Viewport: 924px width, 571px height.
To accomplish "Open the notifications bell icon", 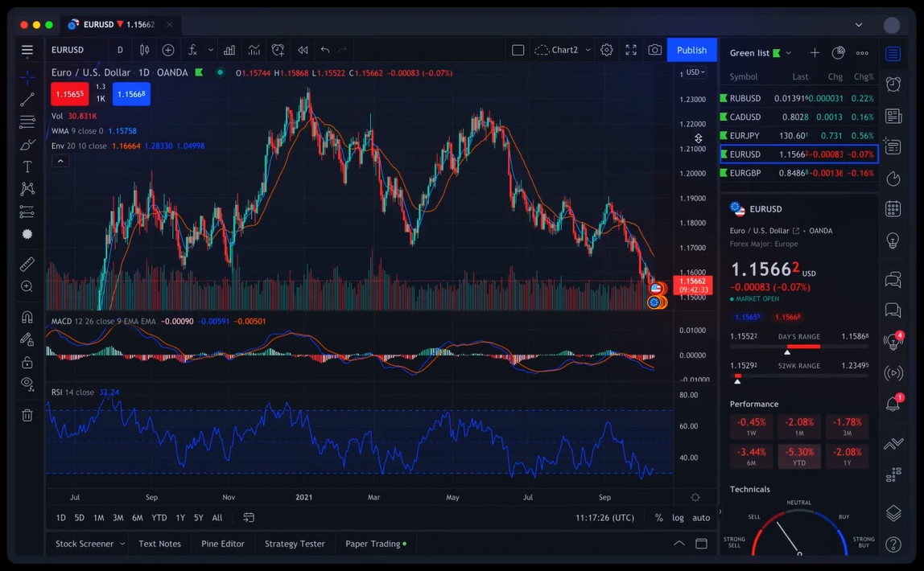I will click(893, 404).
